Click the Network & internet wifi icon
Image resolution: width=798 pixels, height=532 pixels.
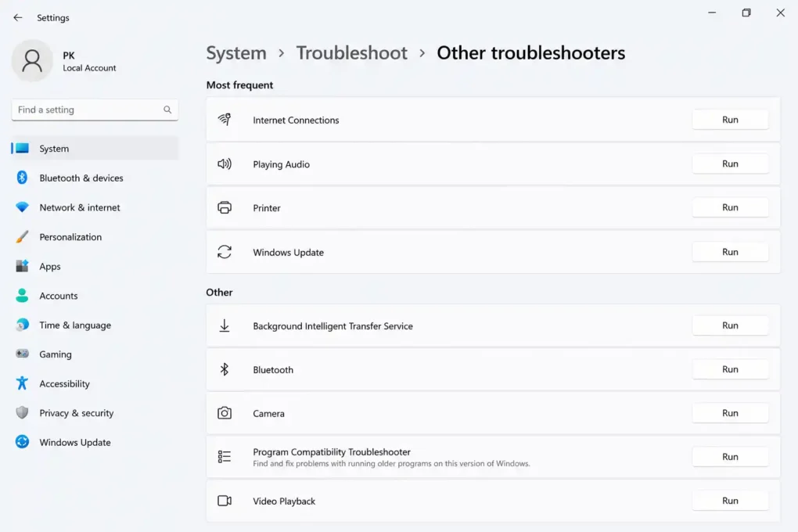22,207
